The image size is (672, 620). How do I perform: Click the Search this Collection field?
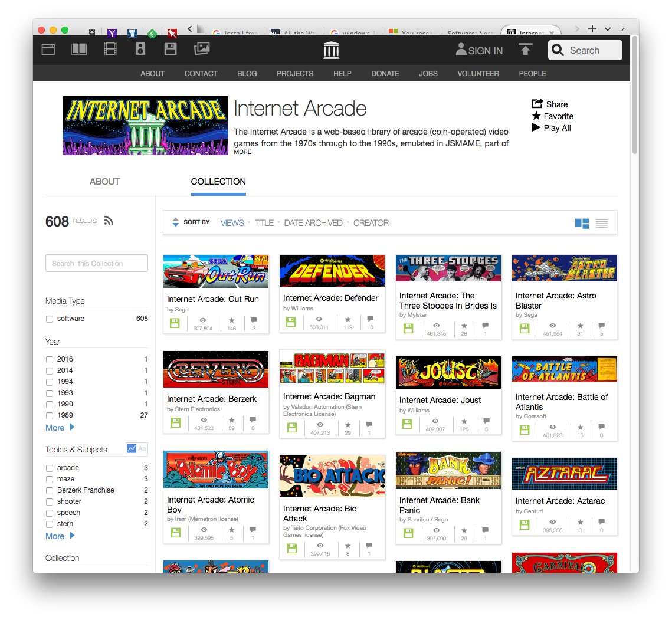(97, 264)
